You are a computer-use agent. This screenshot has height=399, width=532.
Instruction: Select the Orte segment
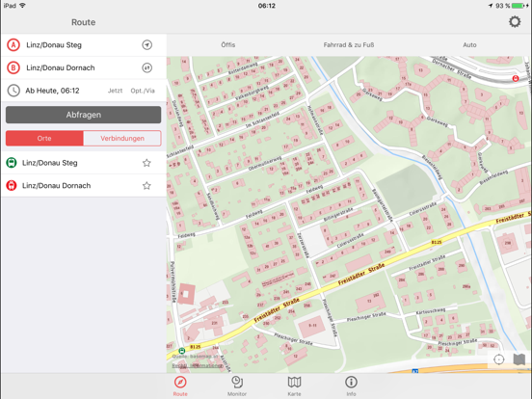(44, 139)
